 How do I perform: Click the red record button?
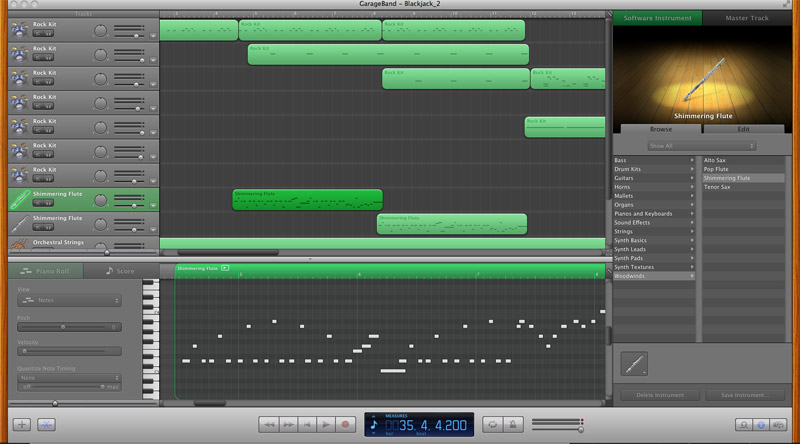click(x=345, y=425)
